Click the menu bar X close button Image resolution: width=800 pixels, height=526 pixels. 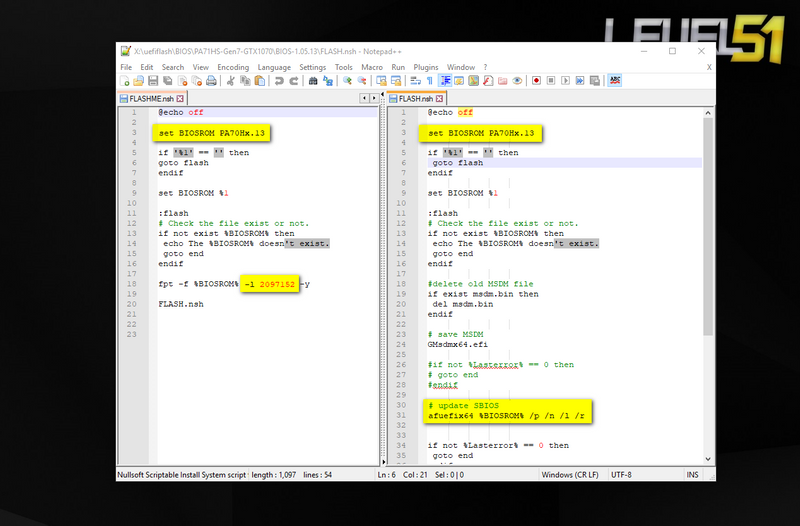709,67
